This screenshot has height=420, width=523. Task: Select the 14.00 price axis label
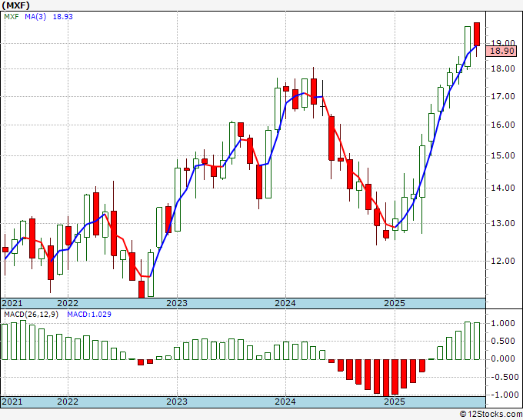click(503, 188)
